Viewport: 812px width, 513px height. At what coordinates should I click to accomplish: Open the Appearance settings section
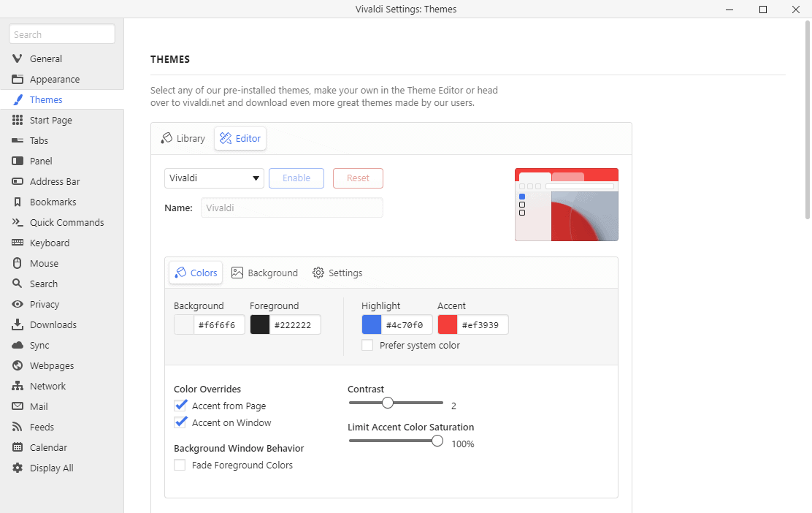55,78
